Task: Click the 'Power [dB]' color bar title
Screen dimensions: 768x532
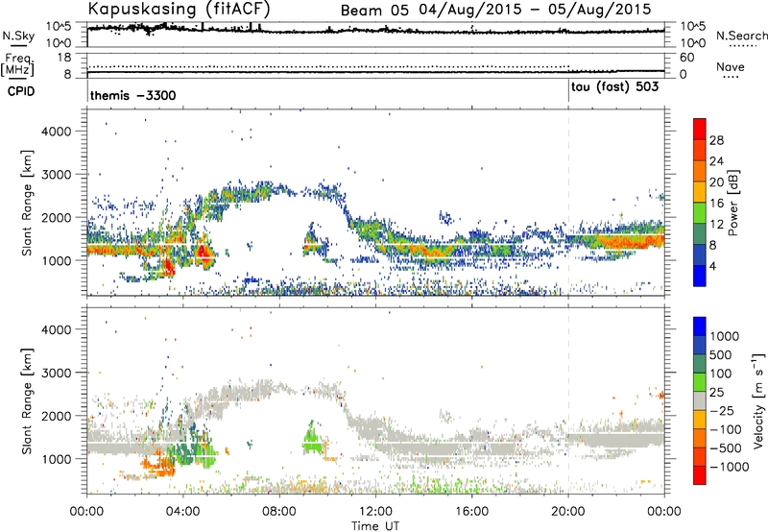Action: click(x=733, y=203)
